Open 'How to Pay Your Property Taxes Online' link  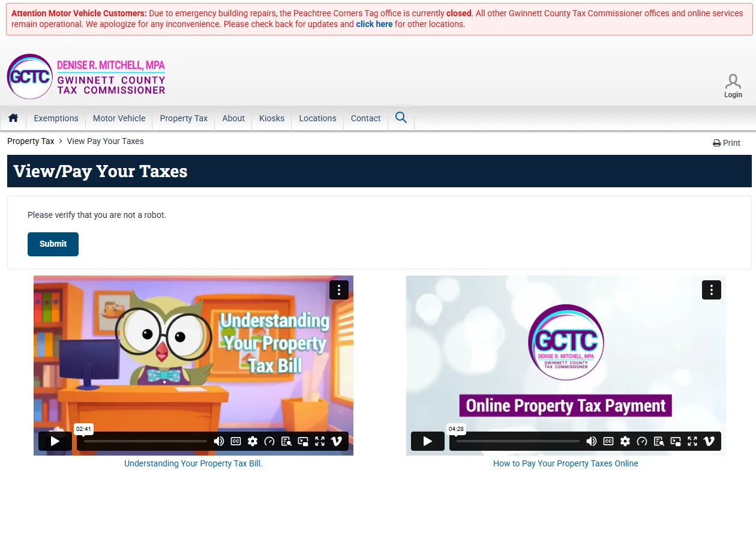click(566, 463)
